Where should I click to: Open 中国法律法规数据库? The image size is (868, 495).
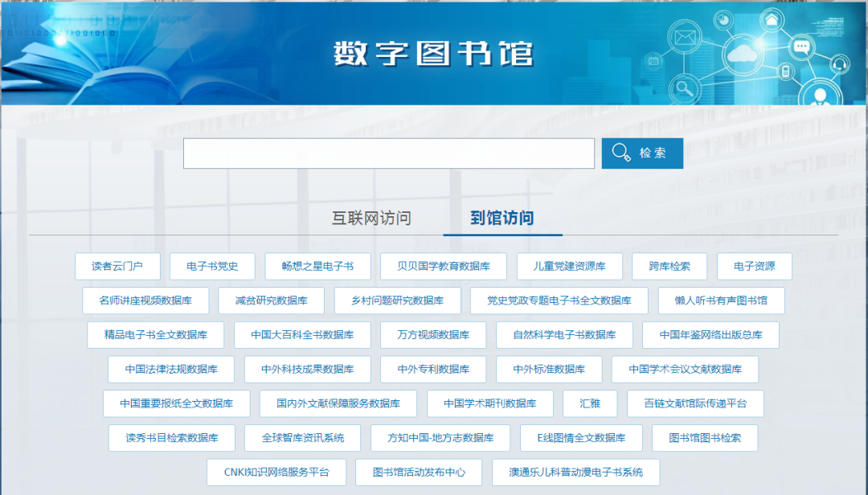tap(171, 370)
